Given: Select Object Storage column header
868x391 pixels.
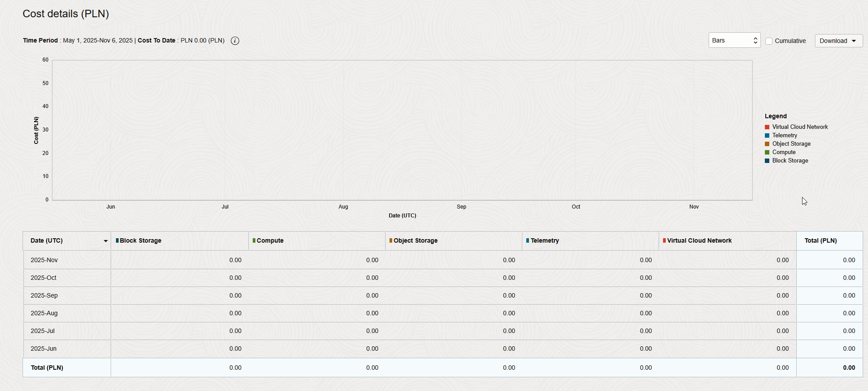Looking at the screenshot, I should click(415, 241).
